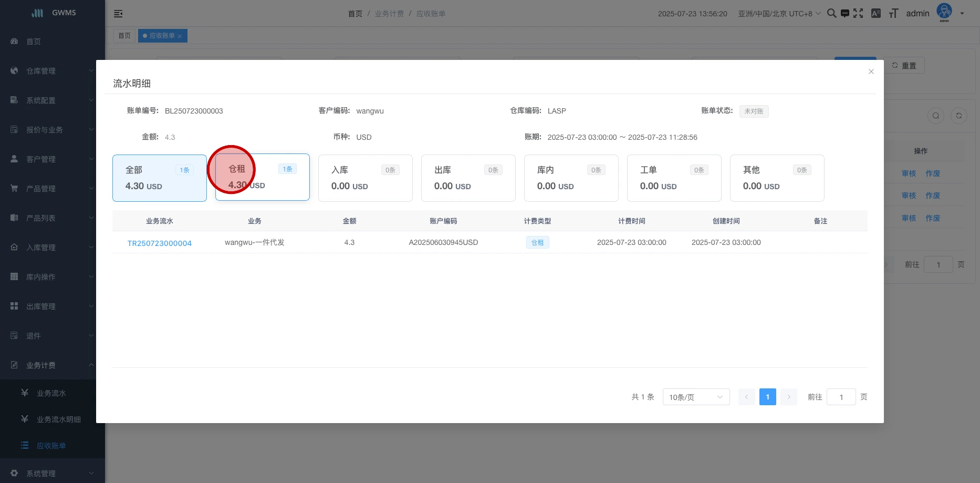This screenshot has width=980, height=483.
Task: Open the timezone 亚洲/中国/北京 dropdown
Action: tap(779, 14)
